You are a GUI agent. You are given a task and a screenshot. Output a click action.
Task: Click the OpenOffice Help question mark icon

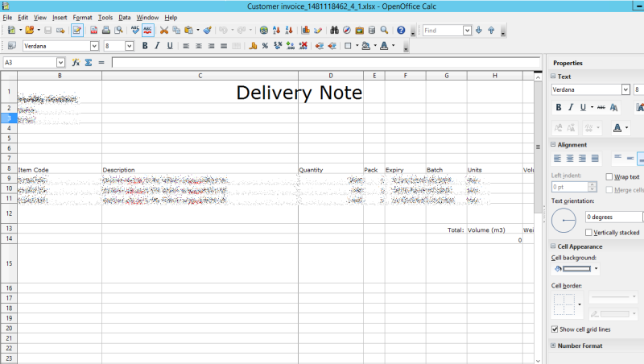tap(400, 31)
